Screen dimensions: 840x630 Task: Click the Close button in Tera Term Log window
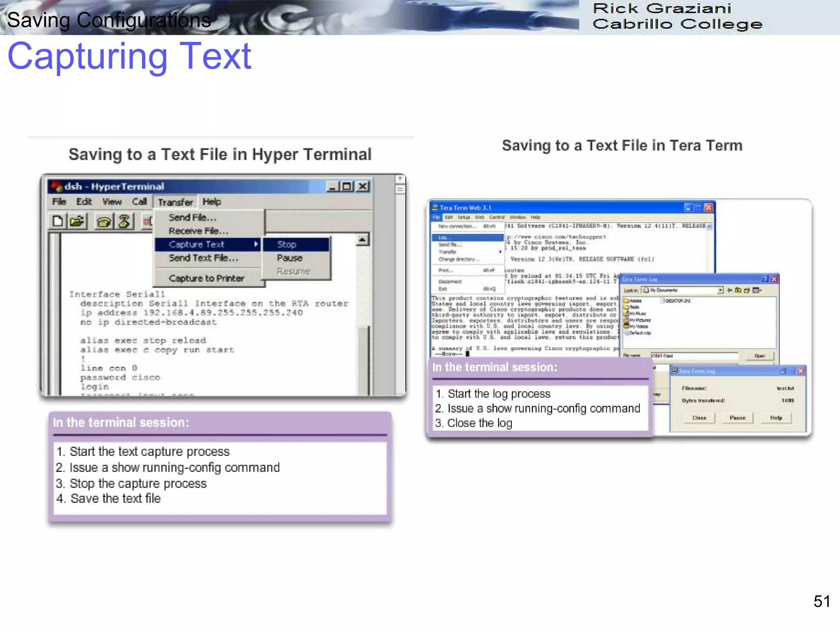(700, 418)
